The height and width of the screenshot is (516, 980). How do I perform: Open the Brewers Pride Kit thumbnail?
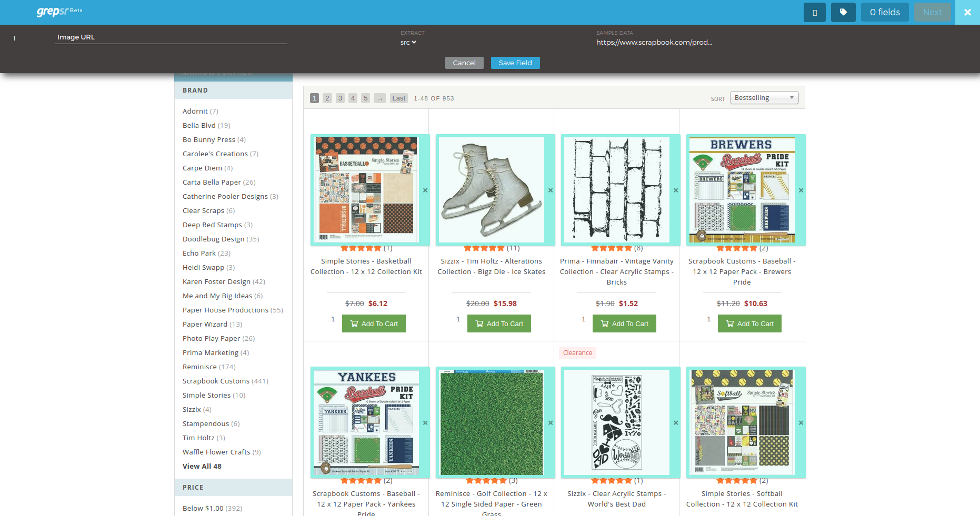pyautogui.click(x=742, y=190)
